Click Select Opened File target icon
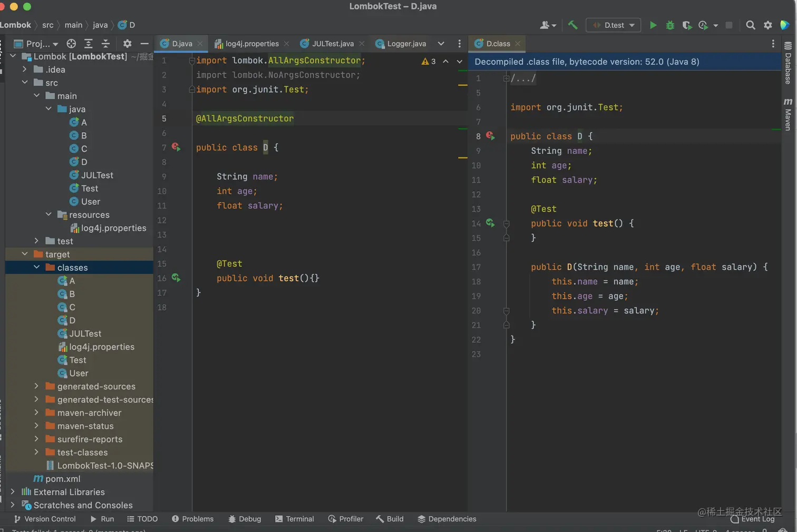Image resolution: width=797 pixels, height=532 pixels. [x=71, y=44]
